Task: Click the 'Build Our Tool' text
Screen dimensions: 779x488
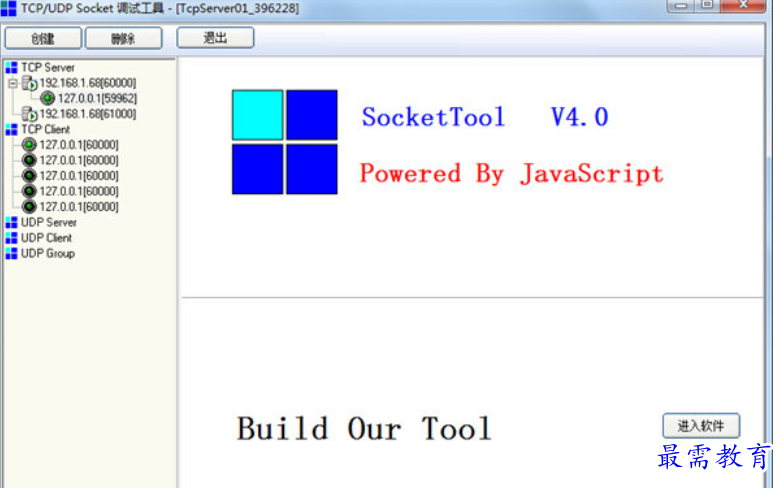Action: [x=364, y=428]
